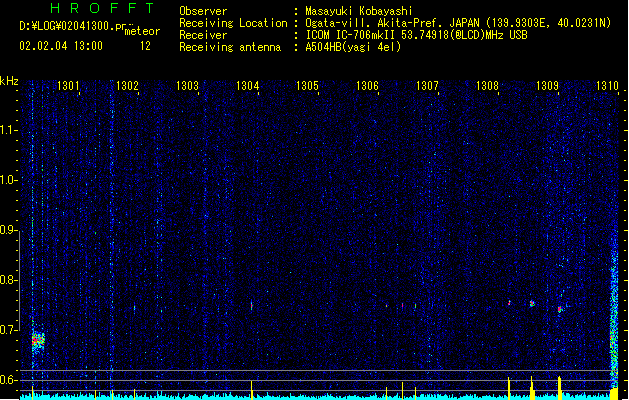Click the 1.1 kHz frequency label
This screenshot has height=400, width=629.
[8, 130]
